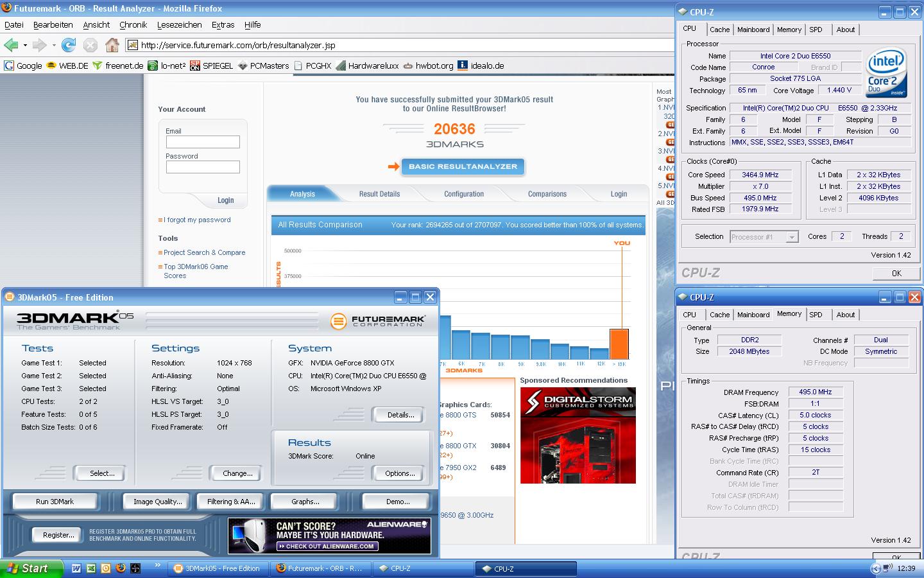Click Image Quality button in 3DMark05
The width and height of the screenshot is (924, 578).
coord(157,502)
